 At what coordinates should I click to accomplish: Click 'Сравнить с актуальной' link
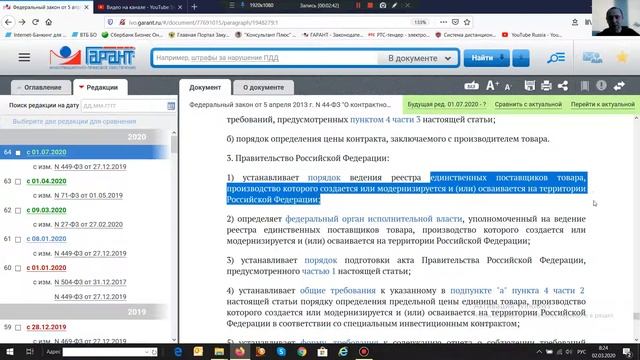coord(528,104)
